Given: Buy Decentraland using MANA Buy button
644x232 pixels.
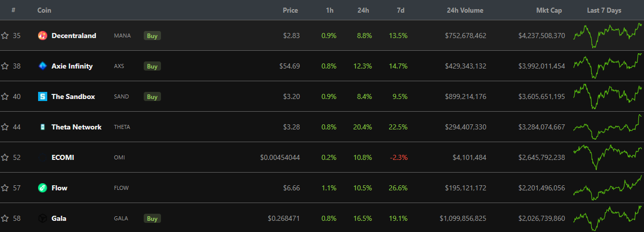Looking at the screenshot, I should pyautogui.click(x=152, y=36).
